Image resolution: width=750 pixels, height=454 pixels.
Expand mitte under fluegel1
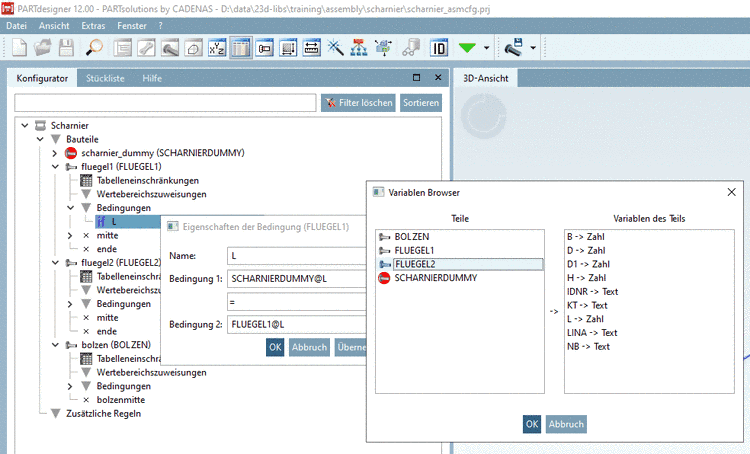[x=70, y=235]
